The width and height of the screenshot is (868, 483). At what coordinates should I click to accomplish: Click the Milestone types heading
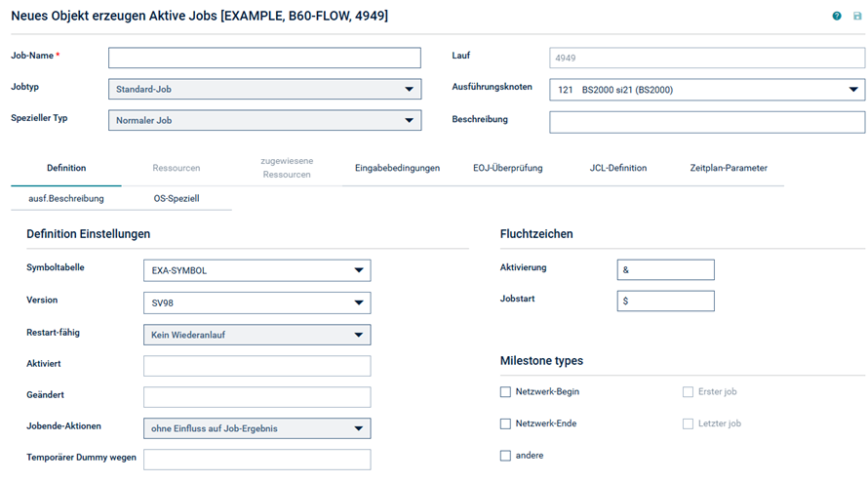541,361
